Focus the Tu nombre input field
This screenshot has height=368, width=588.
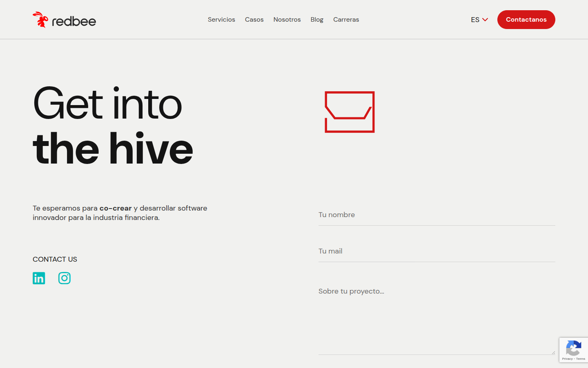coord(437,215)
